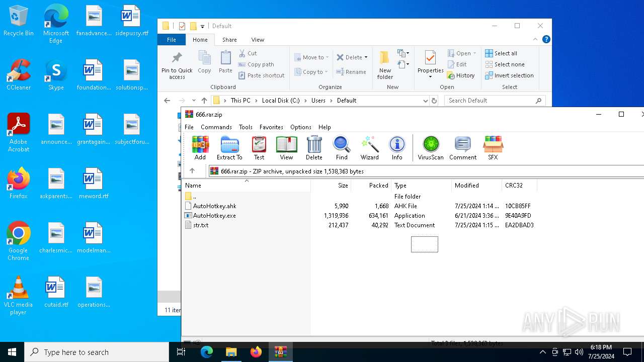Click Pin to Quick access in Explorer
Screen dimensions: 644x362
(x=177, y=65)
